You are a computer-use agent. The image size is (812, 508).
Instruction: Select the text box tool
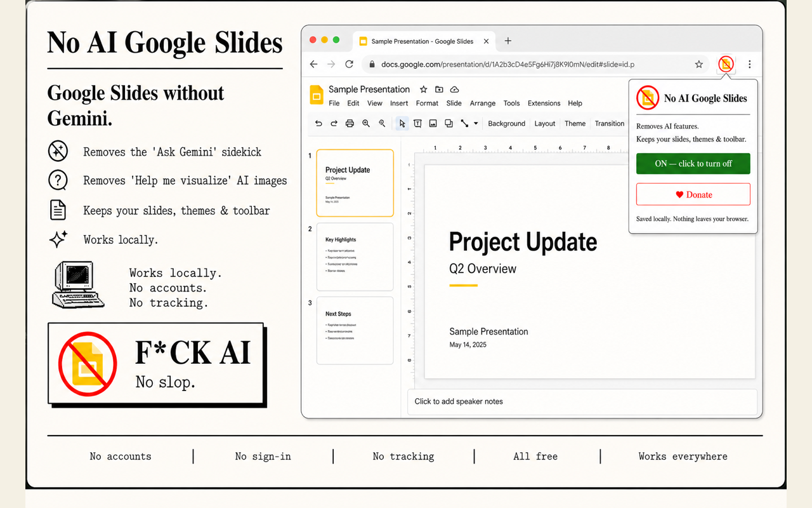(x=417, y=124)
